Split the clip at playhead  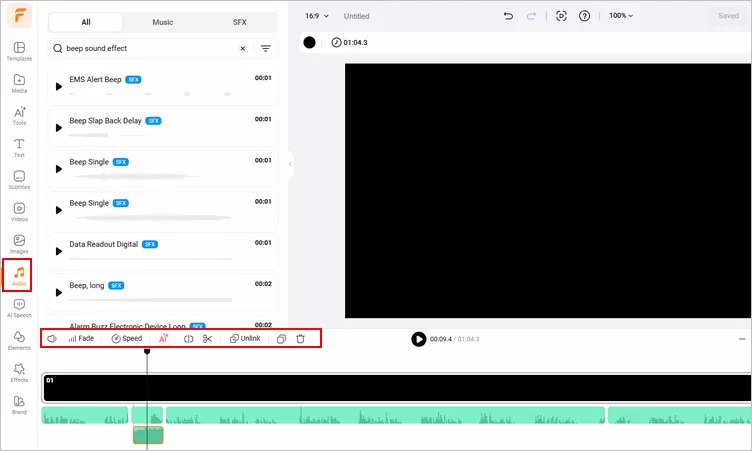(x=188, y=339)
